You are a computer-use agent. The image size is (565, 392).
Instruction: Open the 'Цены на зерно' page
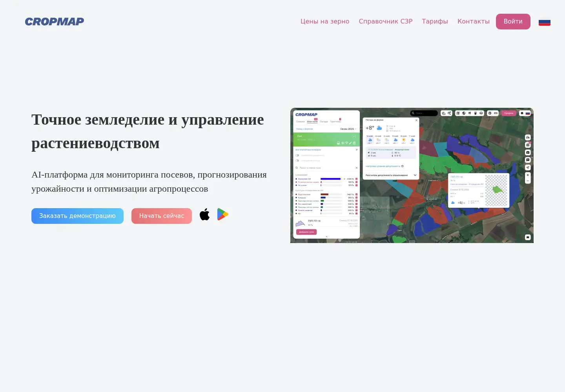[325, 22]
